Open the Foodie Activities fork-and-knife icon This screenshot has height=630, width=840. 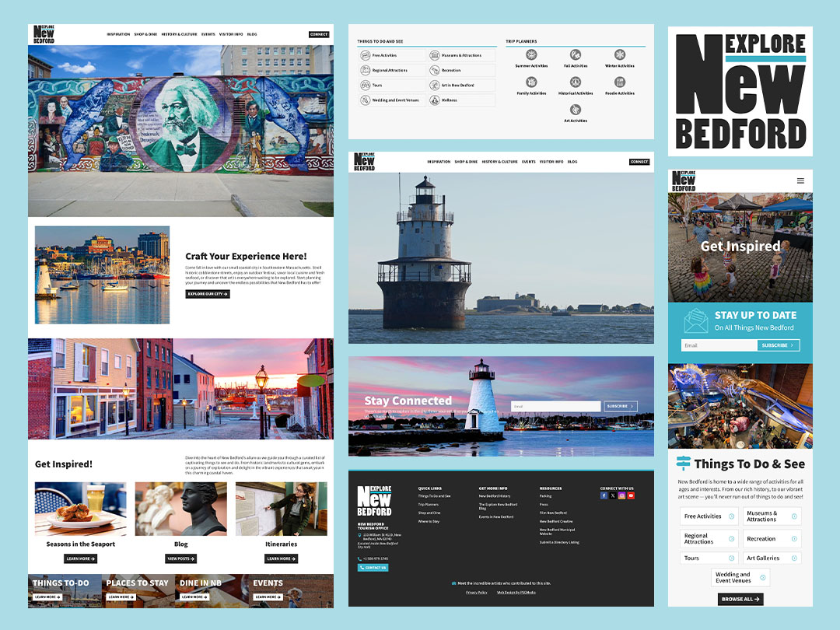point(620,82)
